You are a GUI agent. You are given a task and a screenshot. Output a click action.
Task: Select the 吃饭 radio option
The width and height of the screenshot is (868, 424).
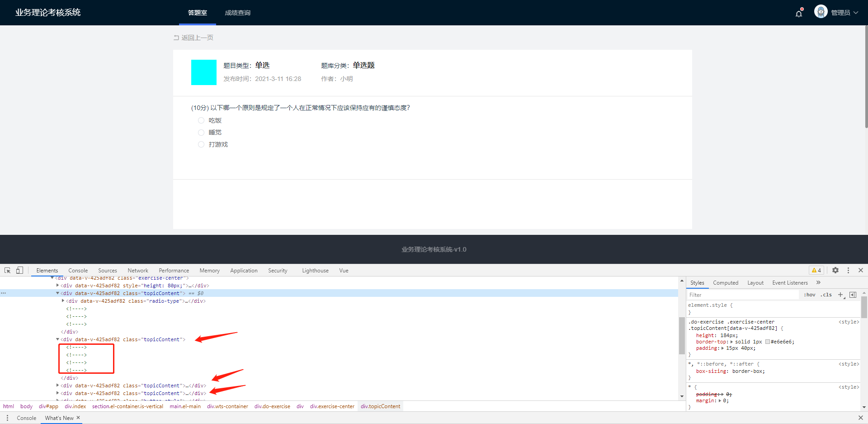click(x=201, y=120)
